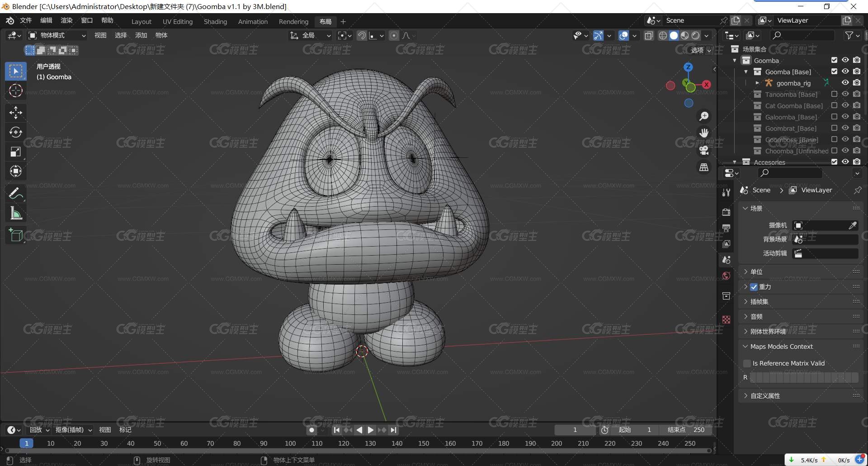868x466 pixels.
Task: Open the Tool properties tab
Action: 726,192
